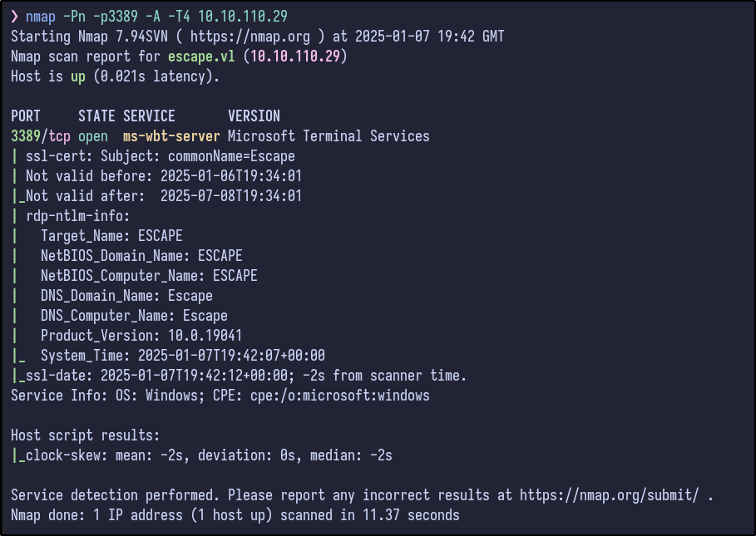Click the prompt arrow before nmap command
The width and height of the screenshot is (756, 536).
[15, 17]
